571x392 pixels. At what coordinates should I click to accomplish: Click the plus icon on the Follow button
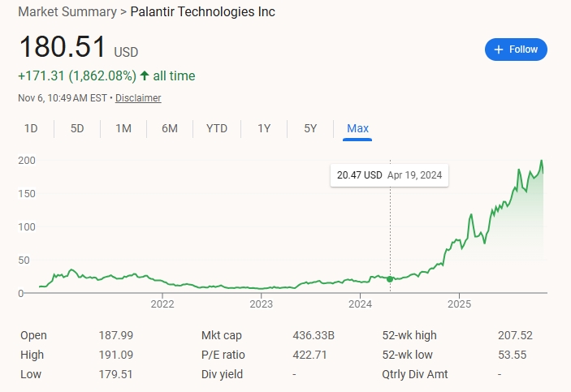pos(498,50)
